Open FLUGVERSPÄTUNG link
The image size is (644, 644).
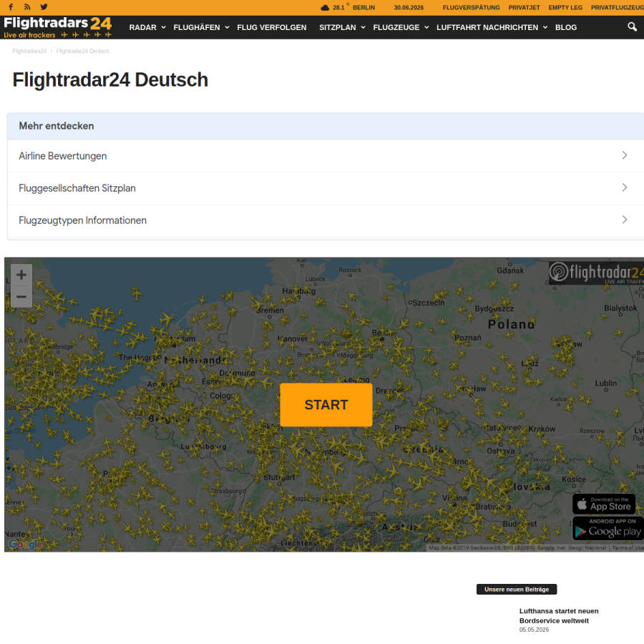471,7
